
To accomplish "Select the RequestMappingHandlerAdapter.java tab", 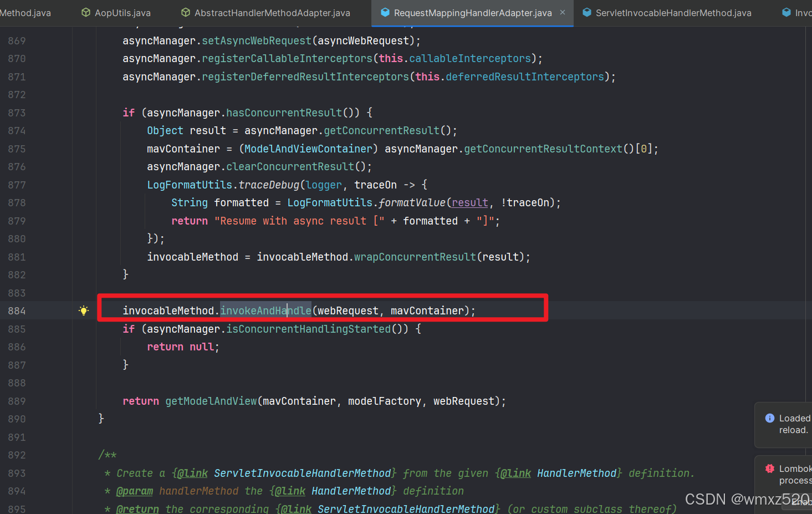I will [x=473, y=13].
